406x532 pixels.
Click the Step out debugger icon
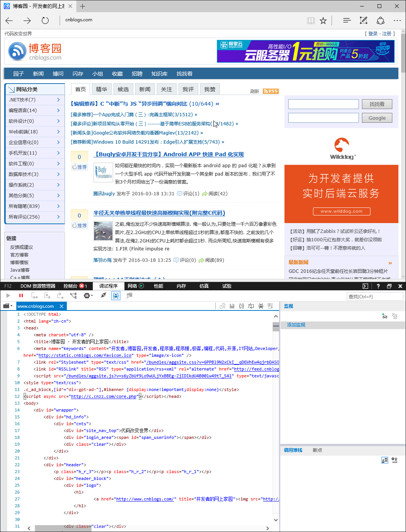60,295
